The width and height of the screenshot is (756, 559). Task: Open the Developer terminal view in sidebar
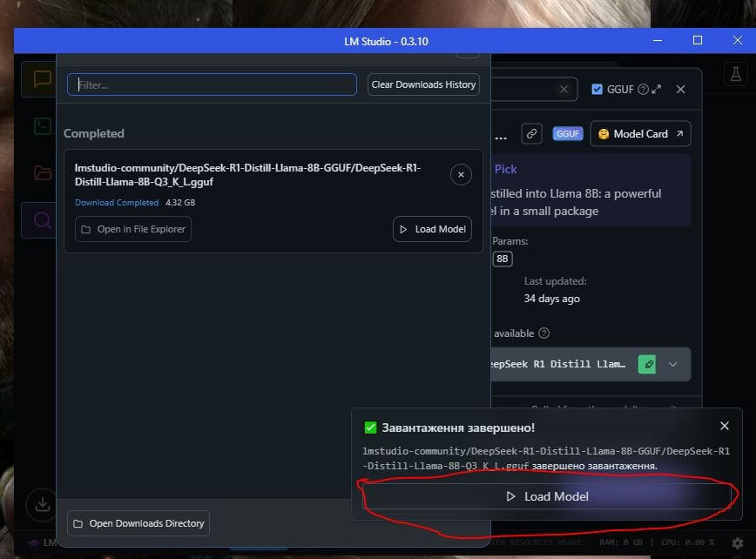43,126
